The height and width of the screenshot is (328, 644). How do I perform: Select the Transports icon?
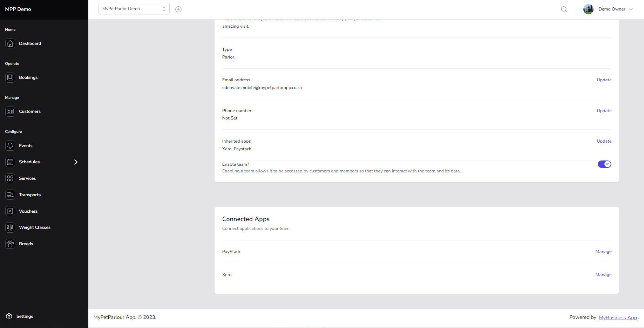[10, 194]
